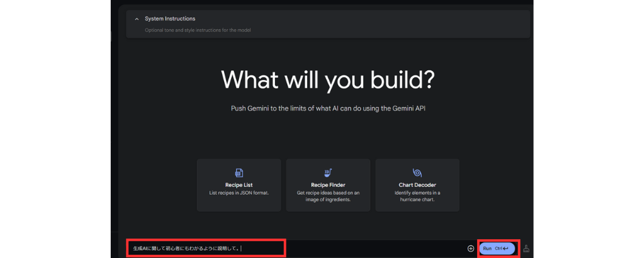Click the System Instructions heading
Viewport: 644px width, 258px height.
[x=170, y=19]
